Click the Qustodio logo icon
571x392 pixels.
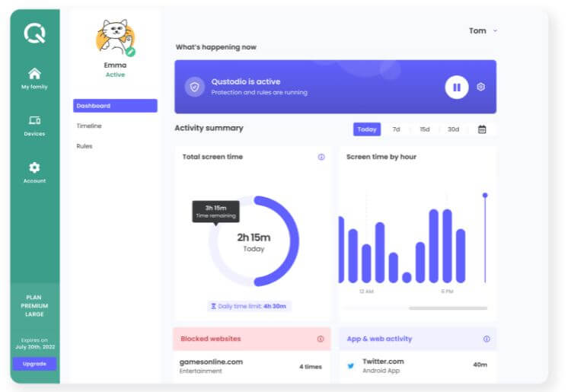34,33
